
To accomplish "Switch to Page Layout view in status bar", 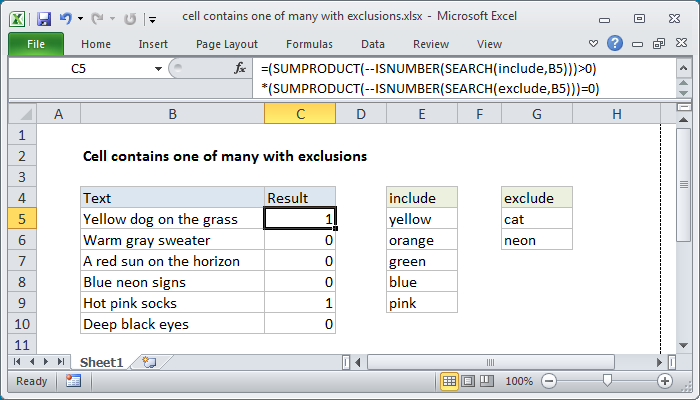I will click(x=469, y=381).
